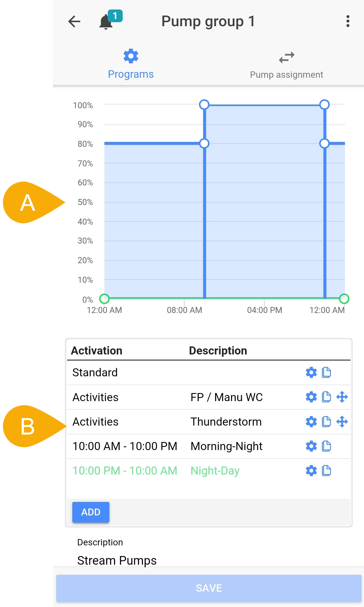Image resolution: width=364 pixels, height=607 pixels.
Task: Go back with the arrow icon
Action: click(74, 22)
